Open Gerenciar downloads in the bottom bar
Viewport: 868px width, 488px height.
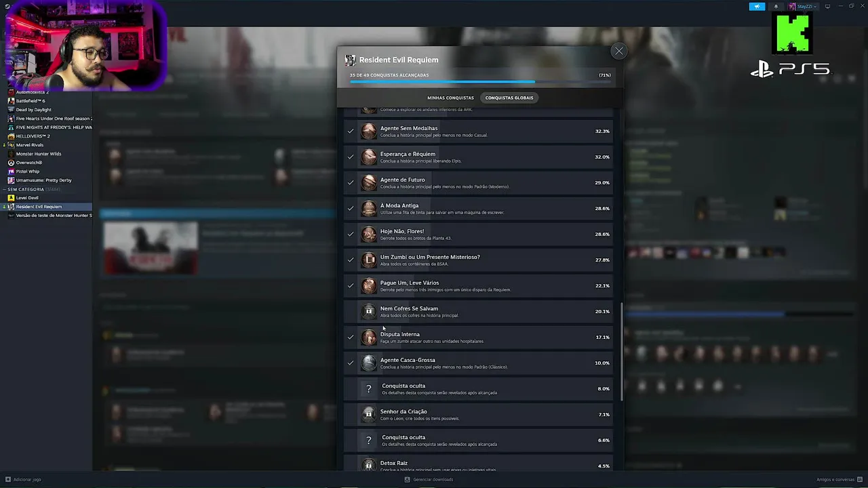[x=429, y=479]
